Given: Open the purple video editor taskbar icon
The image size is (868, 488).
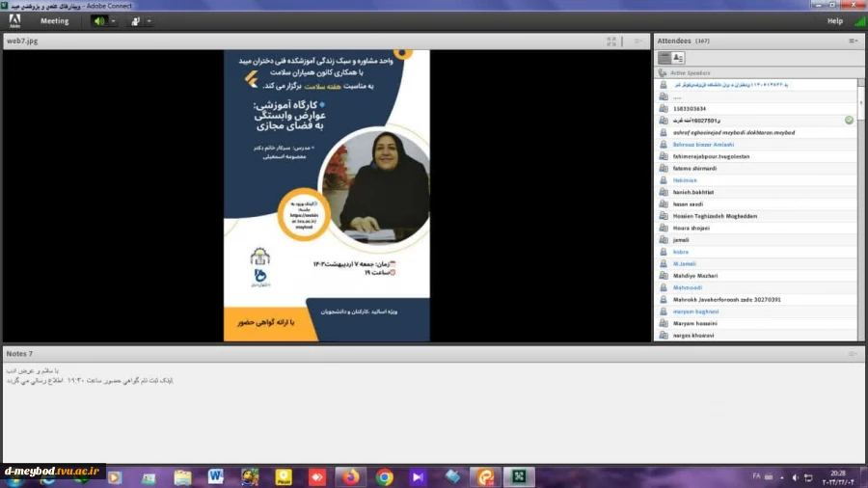Looking at the screenshot, I should pos(418,477).
